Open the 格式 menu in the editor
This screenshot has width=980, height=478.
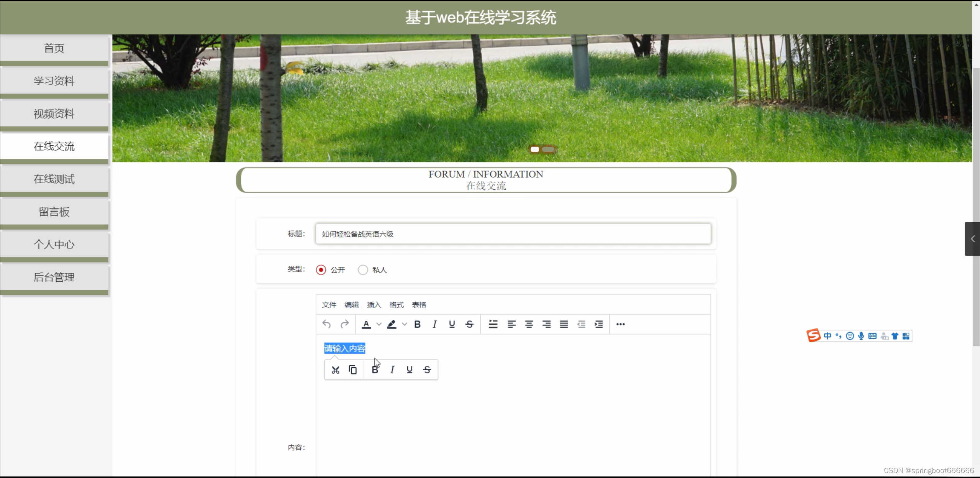[397, 305]
